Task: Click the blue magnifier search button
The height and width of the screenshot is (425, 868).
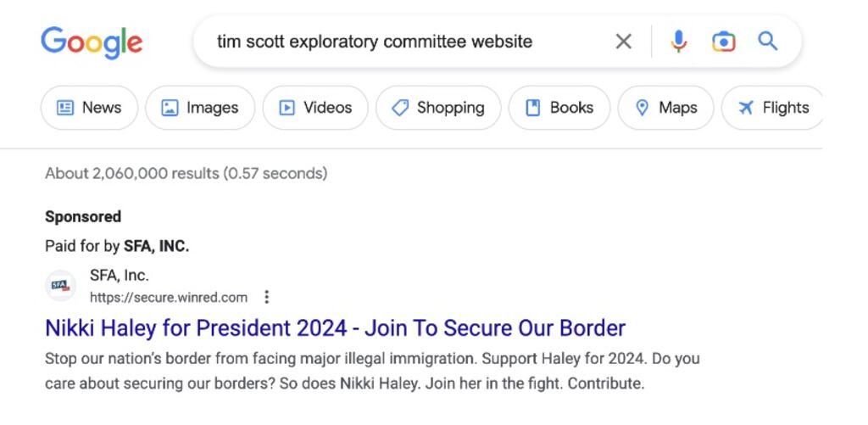Action: [x=768, y=42]
